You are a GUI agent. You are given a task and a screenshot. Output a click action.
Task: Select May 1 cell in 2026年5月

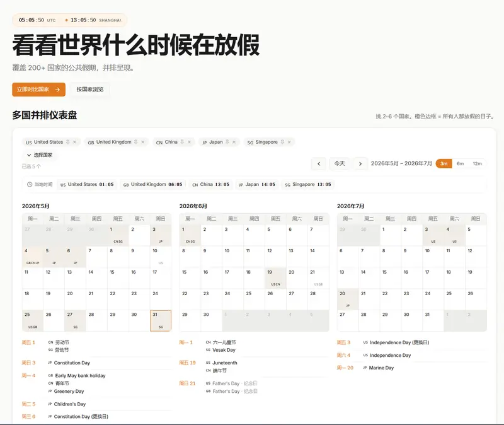point(118,235)
